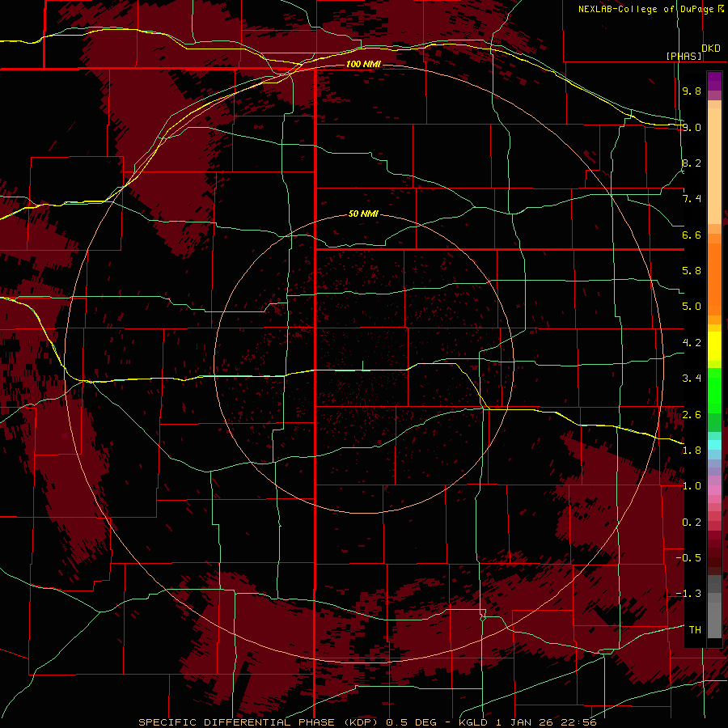
Task: Pick the orange segment of the color bar
Action: point(714,278)
